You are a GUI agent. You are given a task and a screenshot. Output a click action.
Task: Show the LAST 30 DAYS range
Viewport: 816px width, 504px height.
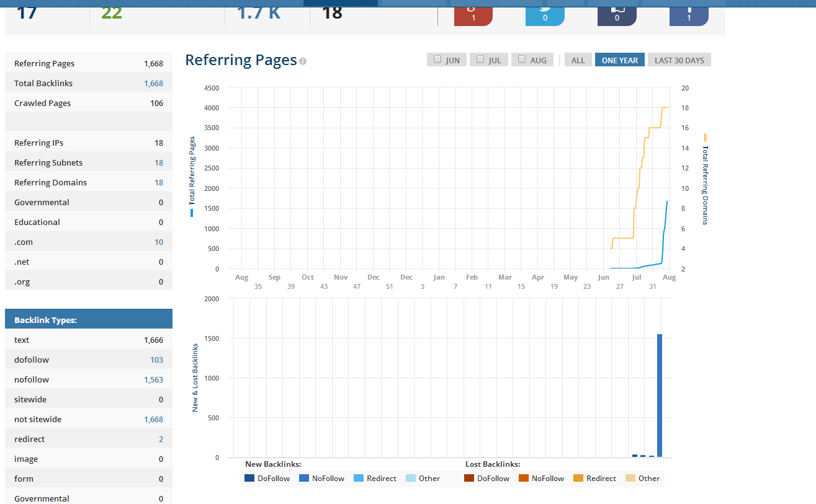coord(679,60)
